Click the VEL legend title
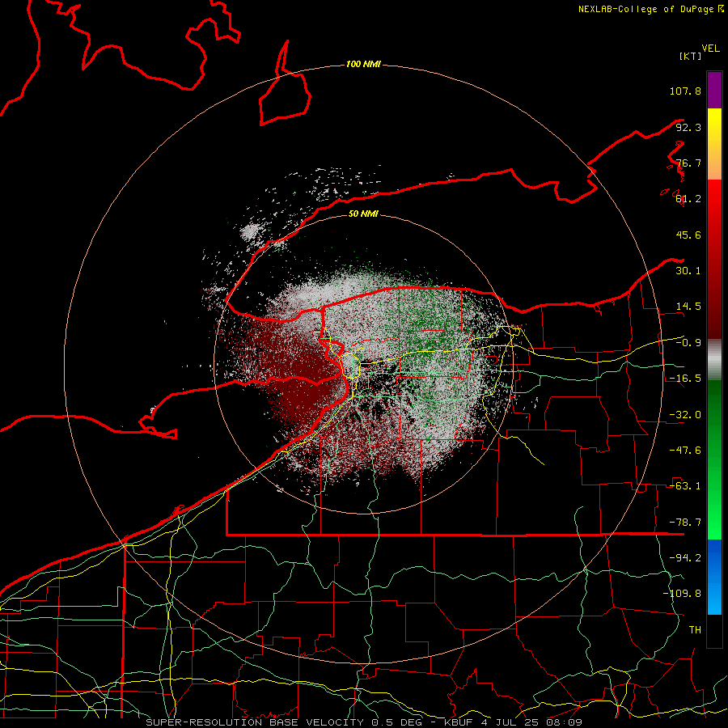Image resolution: width=728 pixels, height=728 pixels. (x=710, y=49)
